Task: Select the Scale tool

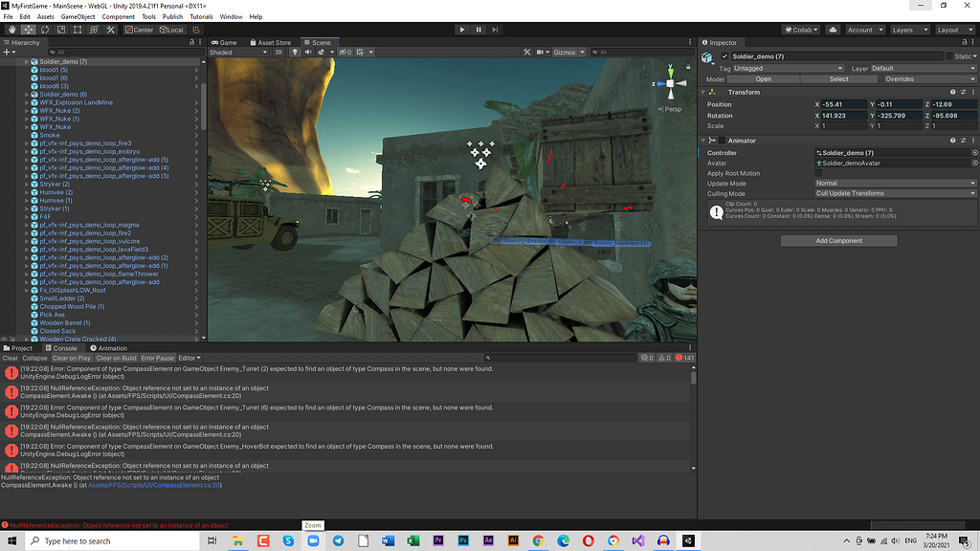Action: (59, 30)
